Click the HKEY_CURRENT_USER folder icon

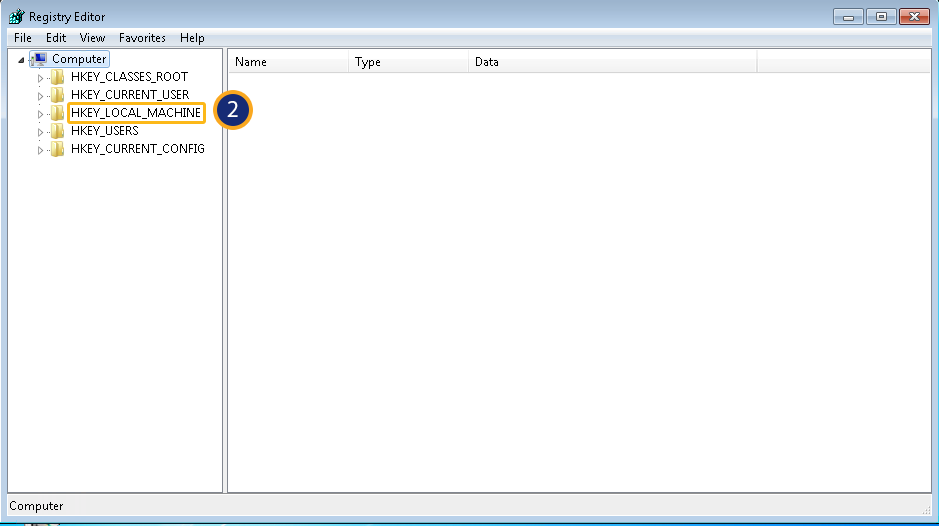click(x=58, y=95)
